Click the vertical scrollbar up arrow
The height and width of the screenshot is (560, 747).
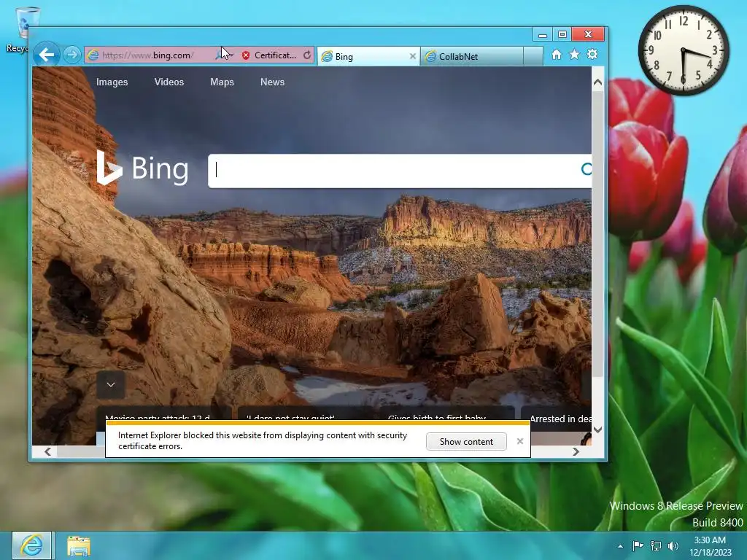point(598,82)
